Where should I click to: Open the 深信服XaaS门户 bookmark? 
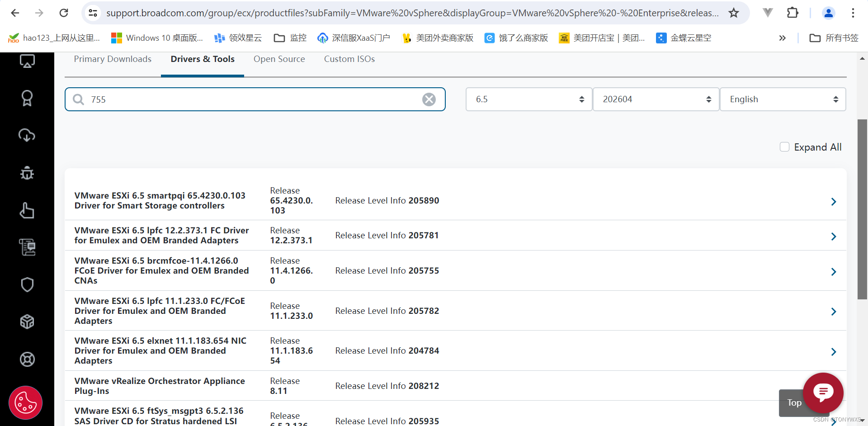click(354, 38)
